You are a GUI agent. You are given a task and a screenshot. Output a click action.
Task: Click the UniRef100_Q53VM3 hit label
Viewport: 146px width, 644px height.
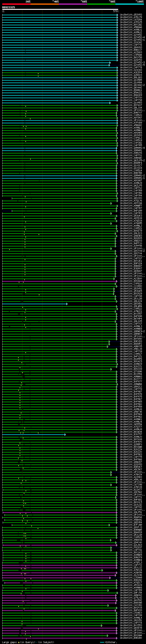[x=131, y=15]
